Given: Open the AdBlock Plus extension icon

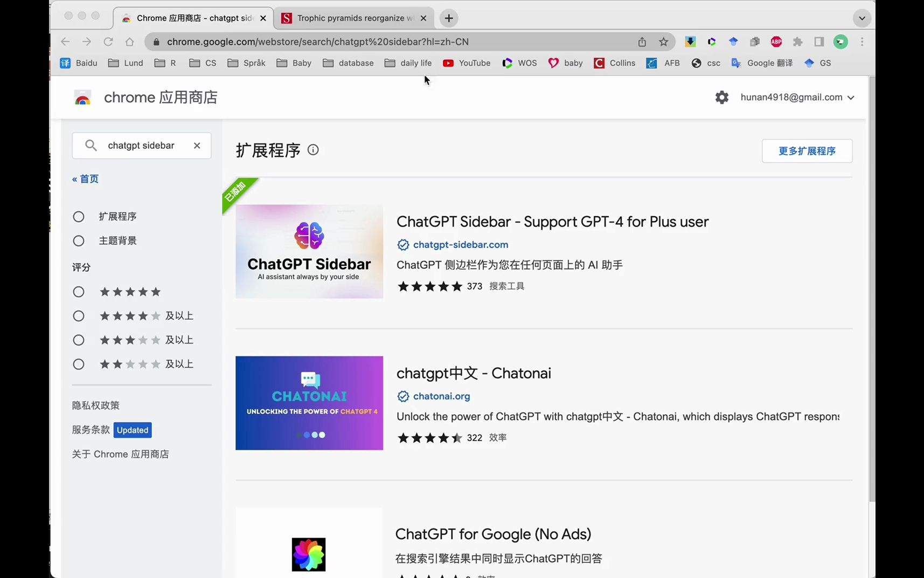Looking at the screenshot, I should pos(776,42).
